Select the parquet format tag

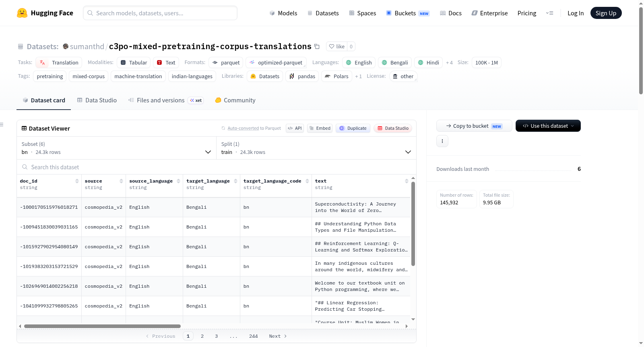point(226,62)
